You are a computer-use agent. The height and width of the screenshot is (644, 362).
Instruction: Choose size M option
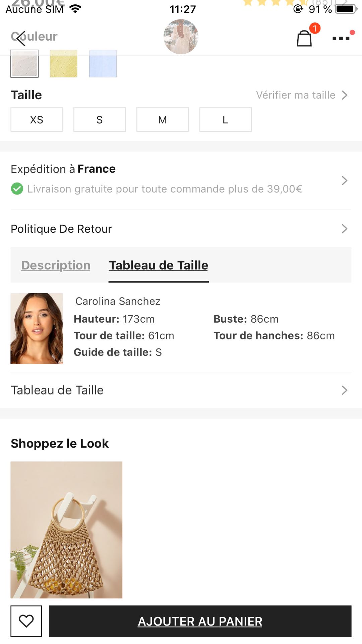[x=163, y=120]
